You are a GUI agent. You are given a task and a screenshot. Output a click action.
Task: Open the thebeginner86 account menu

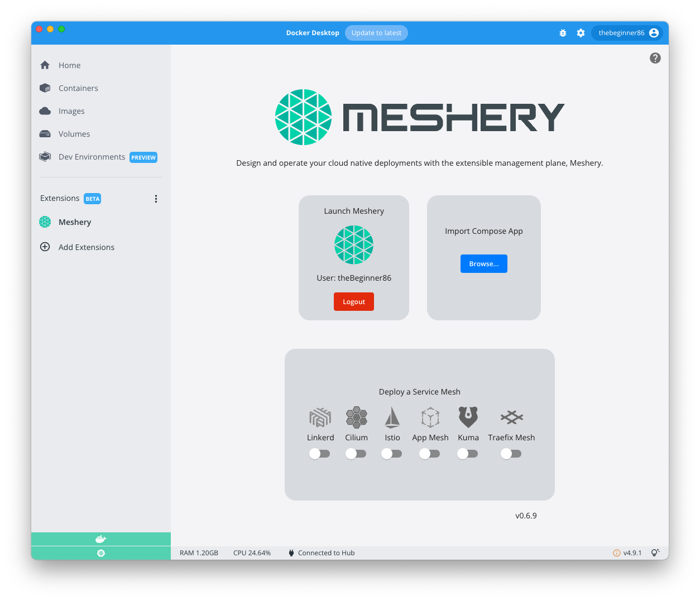[x=627, y=32]
